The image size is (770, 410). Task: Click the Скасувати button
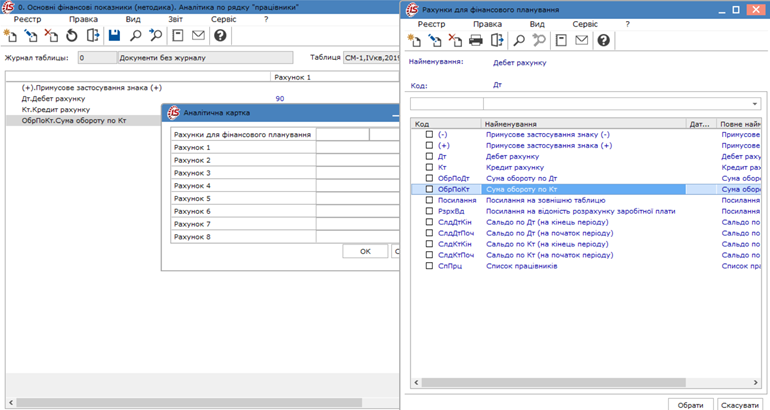pyautogui.click(x=740, y=405)
